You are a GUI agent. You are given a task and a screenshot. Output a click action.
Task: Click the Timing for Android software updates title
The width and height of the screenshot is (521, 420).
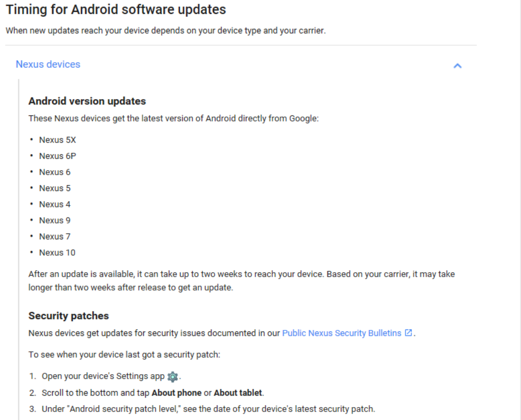point(115,9)
